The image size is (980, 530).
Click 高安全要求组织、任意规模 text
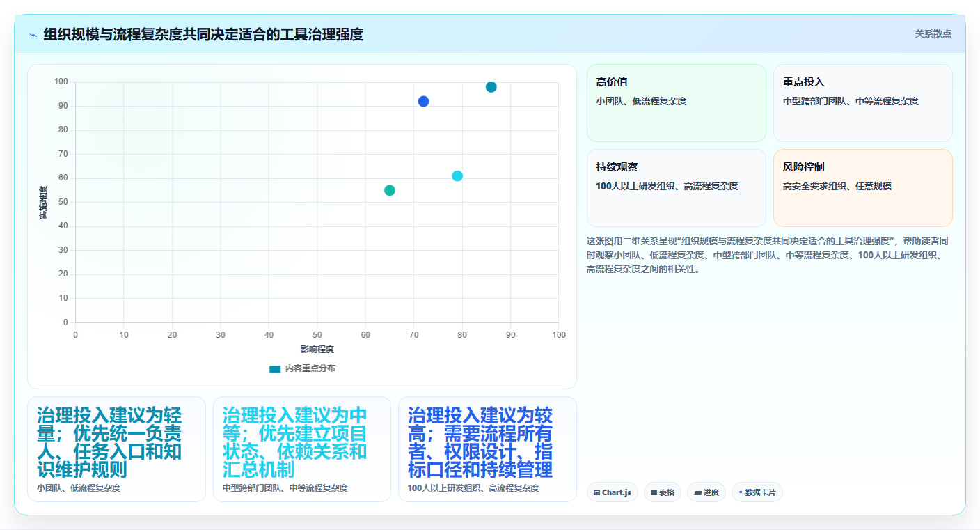point(837,187)
